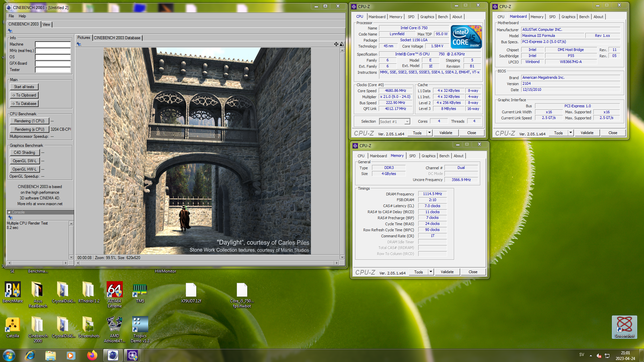Open the AMD Athlon64T desktop shortcut

[114, 330]
